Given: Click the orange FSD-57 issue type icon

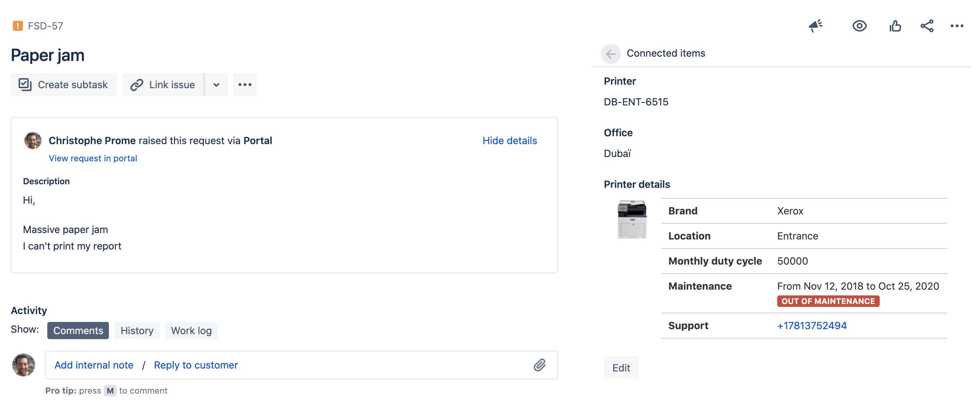Looking at the screenshot, I should click(x=18, y=26).
